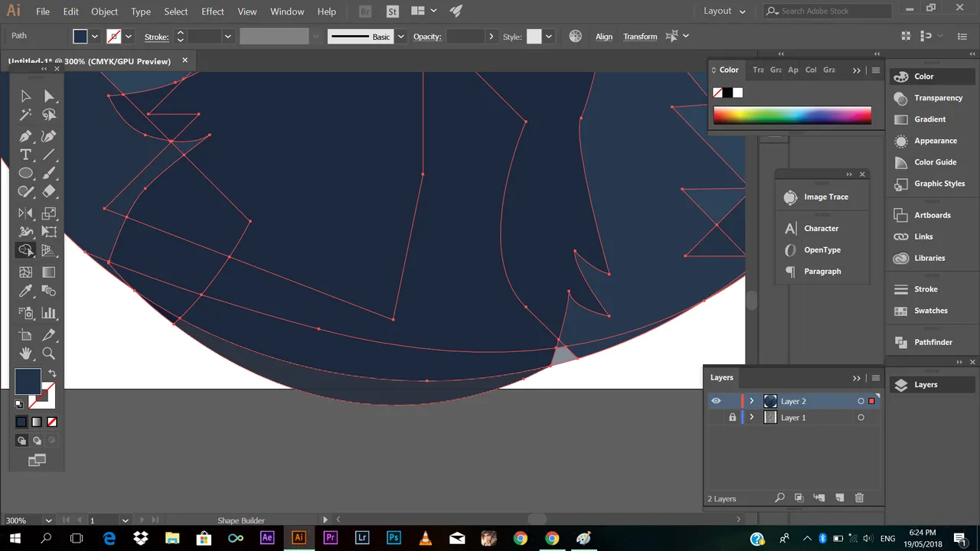
Task: Expand Layer 2 contents
Action: point(752,401)
